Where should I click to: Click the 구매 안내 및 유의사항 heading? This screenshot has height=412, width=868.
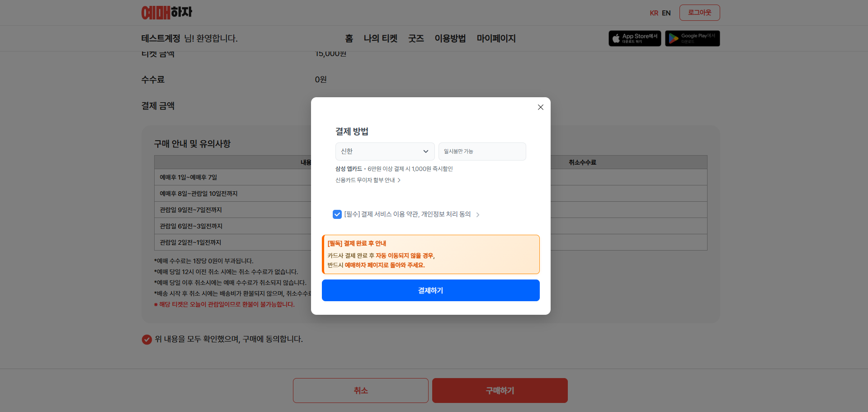click(192, 144)
